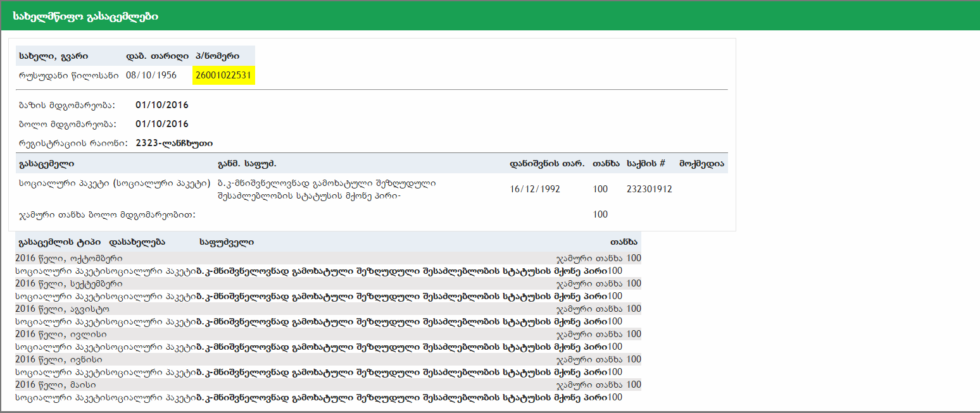The width and height of the screenshot is (980, 413).
Task: Select the name რუსუდანი წილოსანი
Action: click(69, 75)
